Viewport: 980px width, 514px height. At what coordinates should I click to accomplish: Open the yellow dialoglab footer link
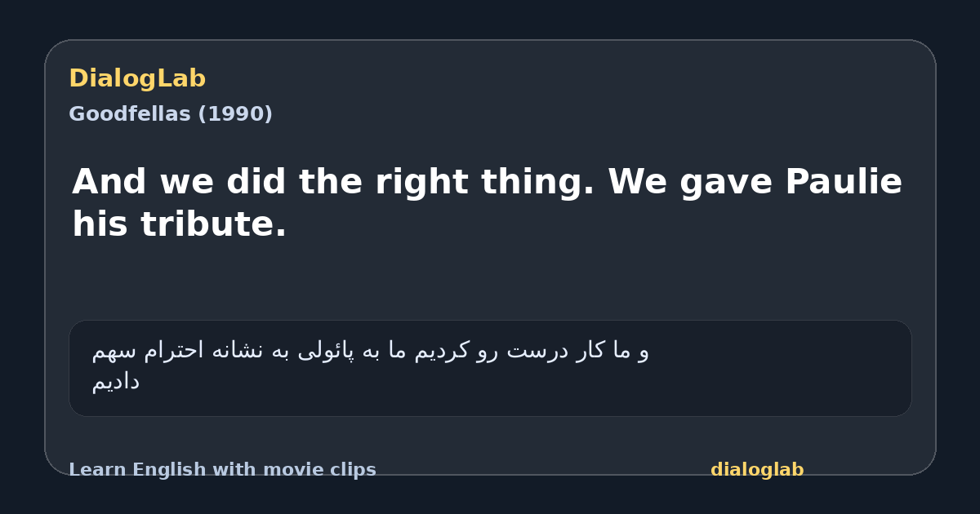(x=757, y=470)
